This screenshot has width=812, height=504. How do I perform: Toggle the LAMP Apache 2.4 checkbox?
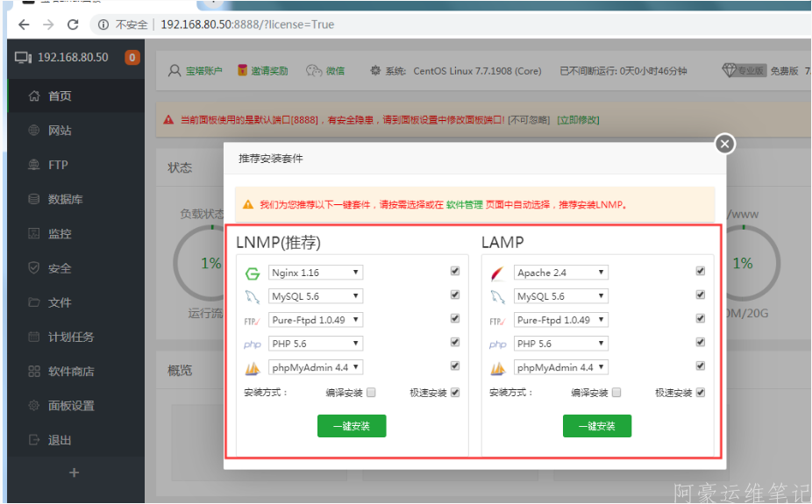[x=701, y=272]
